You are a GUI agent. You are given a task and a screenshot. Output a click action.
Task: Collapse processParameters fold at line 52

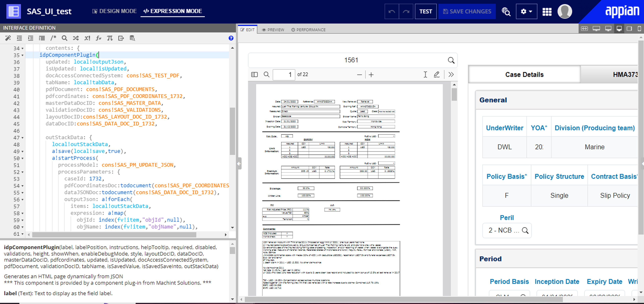tap(22, 172)
